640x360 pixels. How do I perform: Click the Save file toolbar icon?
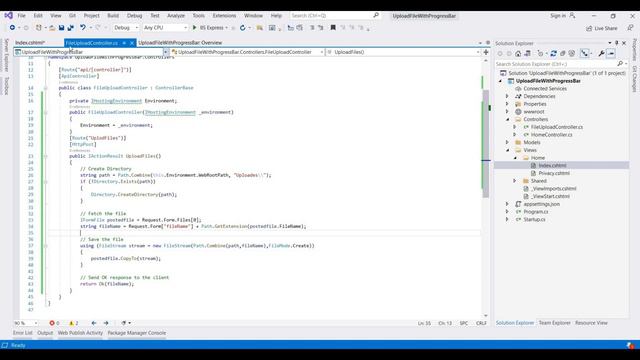click(x=61, y=28)
